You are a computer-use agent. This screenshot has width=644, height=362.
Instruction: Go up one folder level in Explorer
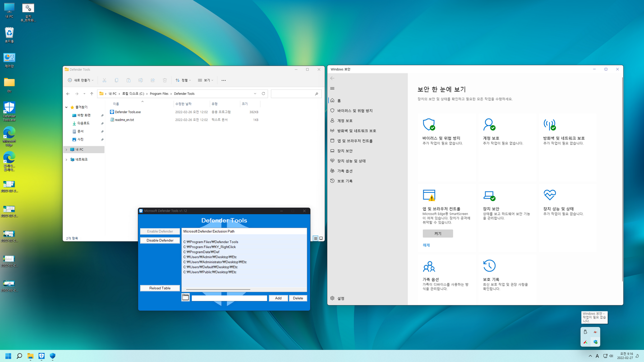[92, 94]
